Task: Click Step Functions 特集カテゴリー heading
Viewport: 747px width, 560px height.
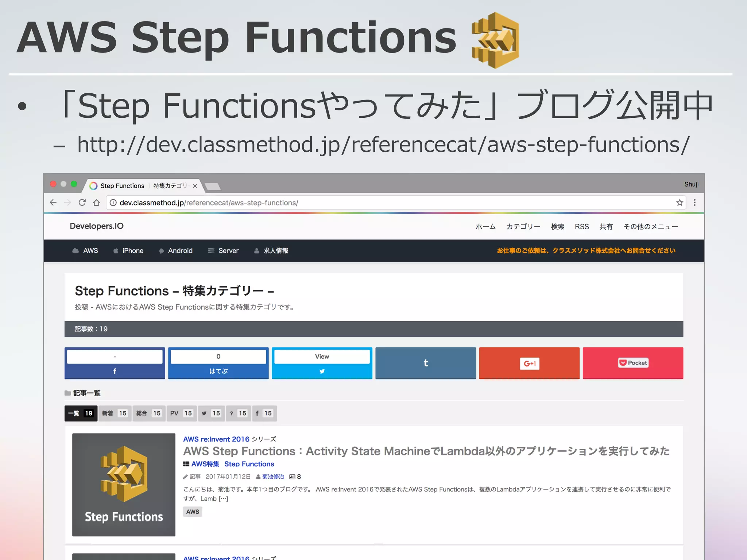Action: 174,291
